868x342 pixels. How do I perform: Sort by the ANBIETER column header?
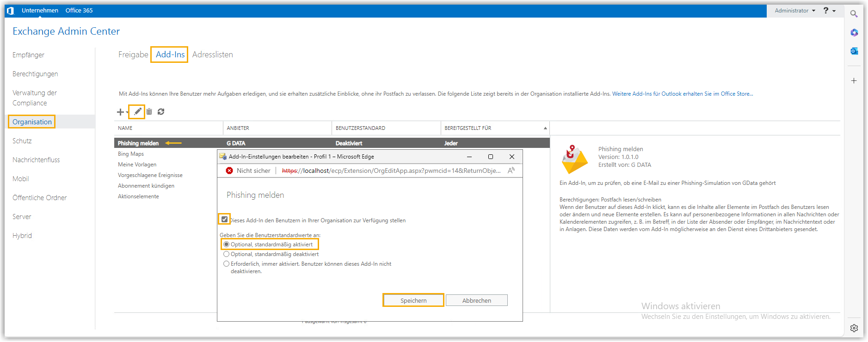coord(277,128)
